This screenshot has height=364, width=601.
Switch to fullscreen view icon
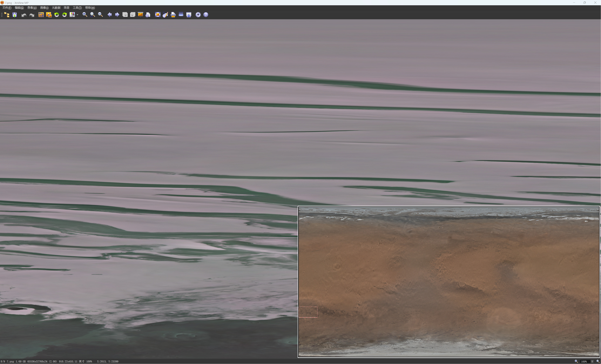pos(158,15)
